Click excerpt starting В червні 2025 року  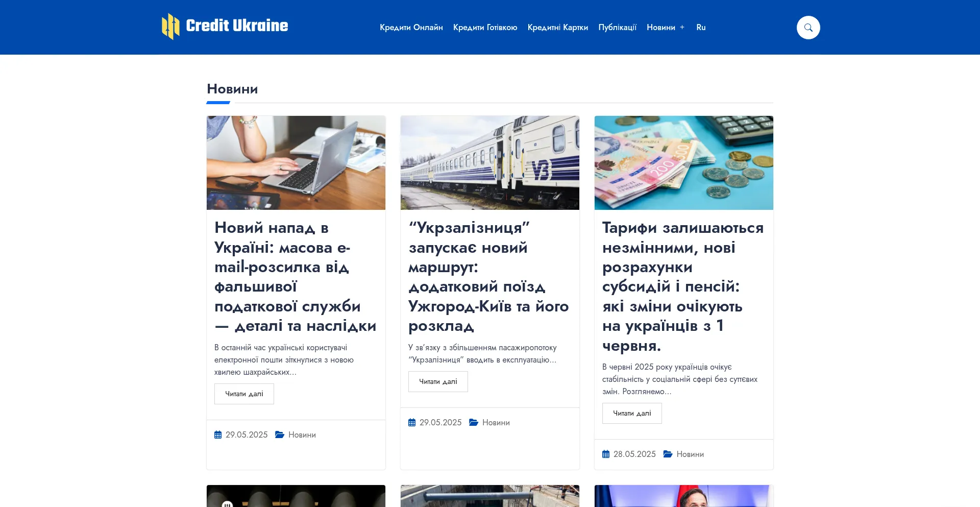[x=680, y=379]
